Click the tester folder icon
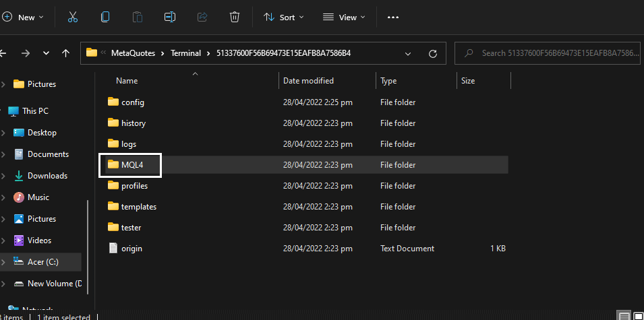 click(x=113, y=227)
